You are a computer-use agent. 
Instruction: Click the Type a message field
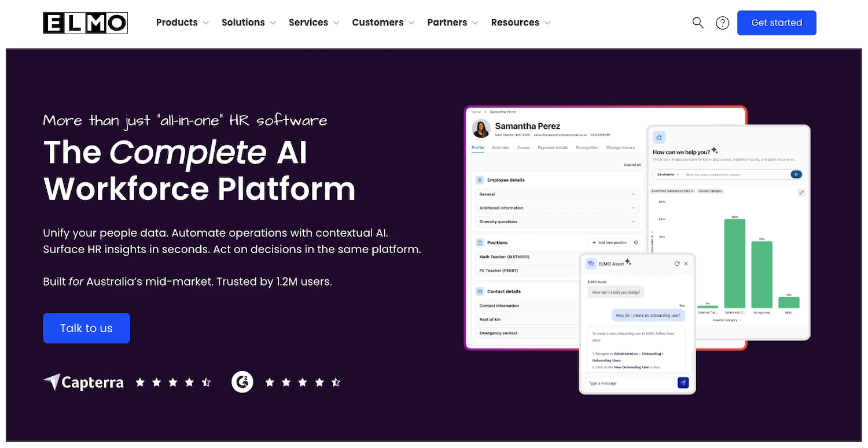point(631,383)
